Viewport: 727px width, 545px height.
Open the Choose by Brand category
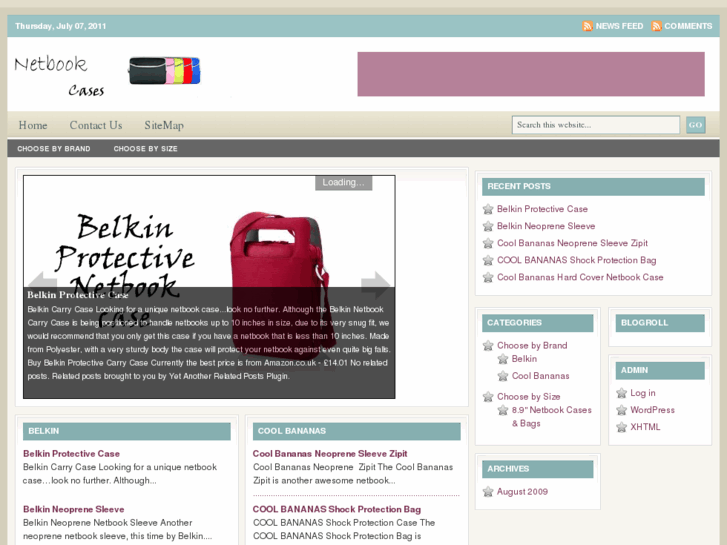(532, 346)
